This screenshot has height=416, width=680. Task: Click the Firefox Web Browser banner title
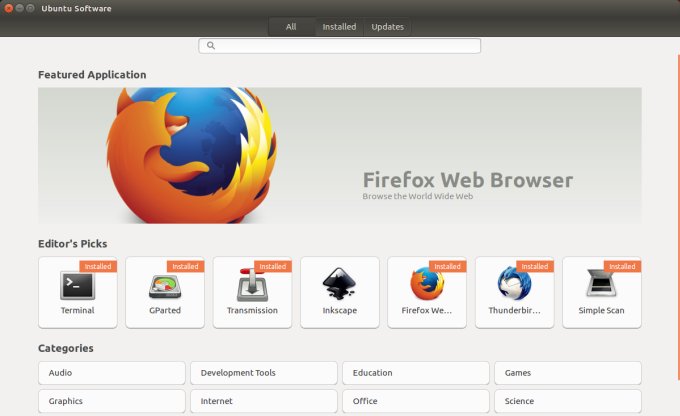pyautogui.click(x=468, y=180)
